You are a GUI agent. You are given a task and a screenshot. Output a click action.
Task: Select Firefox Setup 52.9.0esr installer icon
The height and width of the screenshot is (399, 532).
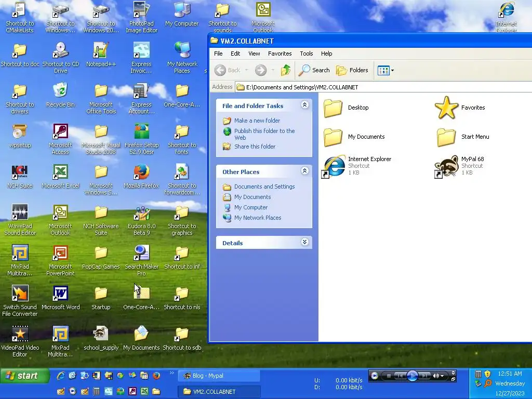(141, 139)
